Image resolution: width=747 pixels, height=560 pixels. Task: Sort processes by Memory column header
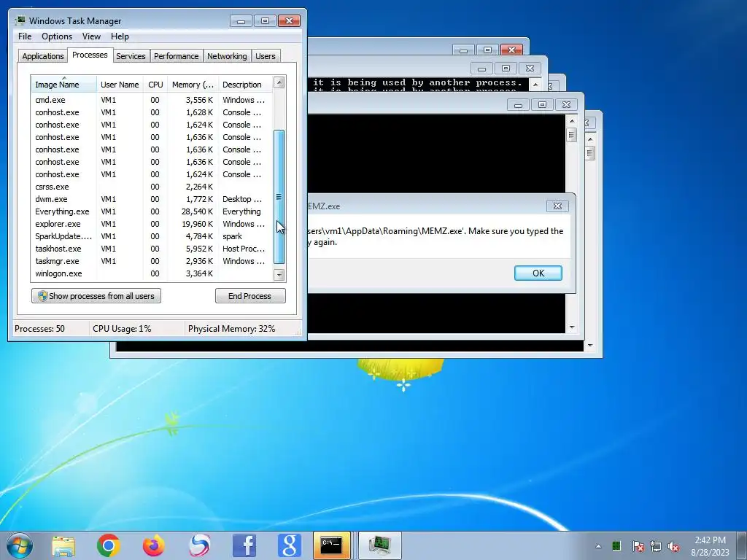tap(193, 85)
